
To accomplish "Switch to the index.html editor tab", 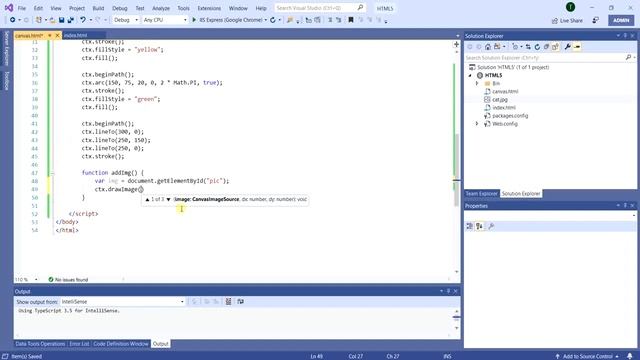I will (76, 36).
